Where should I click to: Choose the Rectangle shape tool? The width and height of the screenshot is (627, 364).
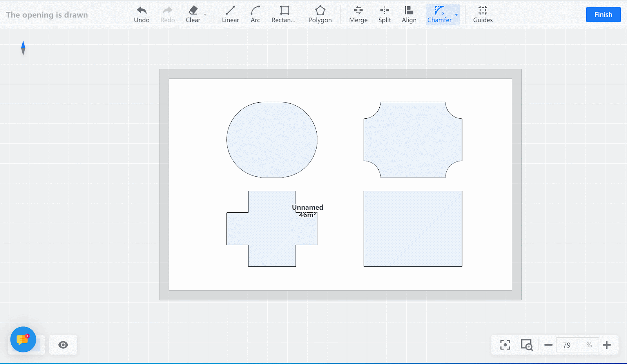tap(284, 14)
